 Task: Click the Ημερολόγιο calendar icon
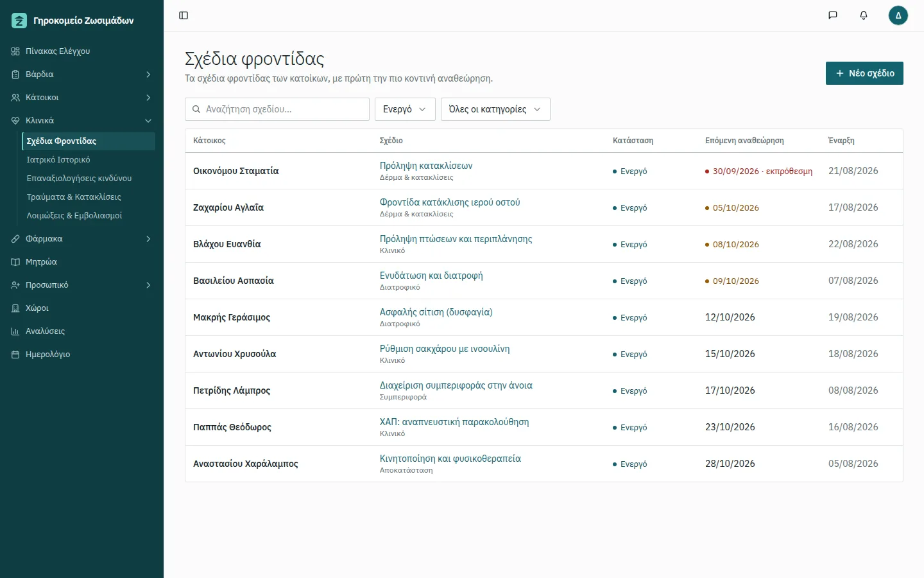(x=15, y=355)
